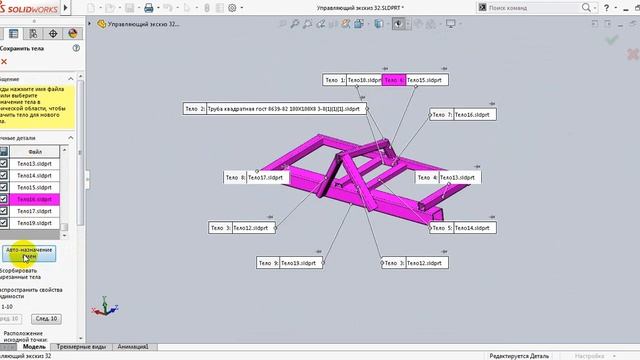
Task: Open the ConfigurationManager tab icon
Action: [x=33, y=33]
